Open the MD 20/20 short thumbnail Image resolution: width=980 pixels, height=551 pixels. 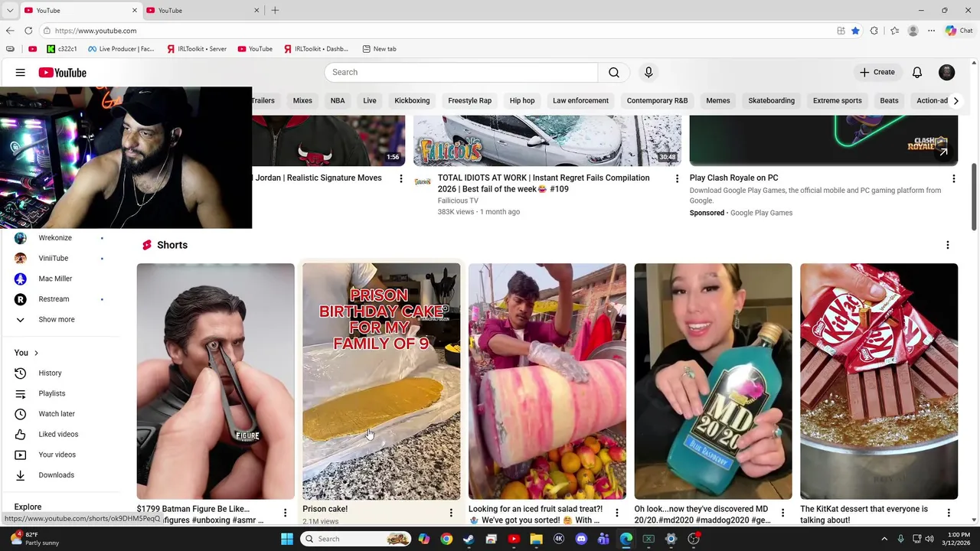[x=713, y=381]
